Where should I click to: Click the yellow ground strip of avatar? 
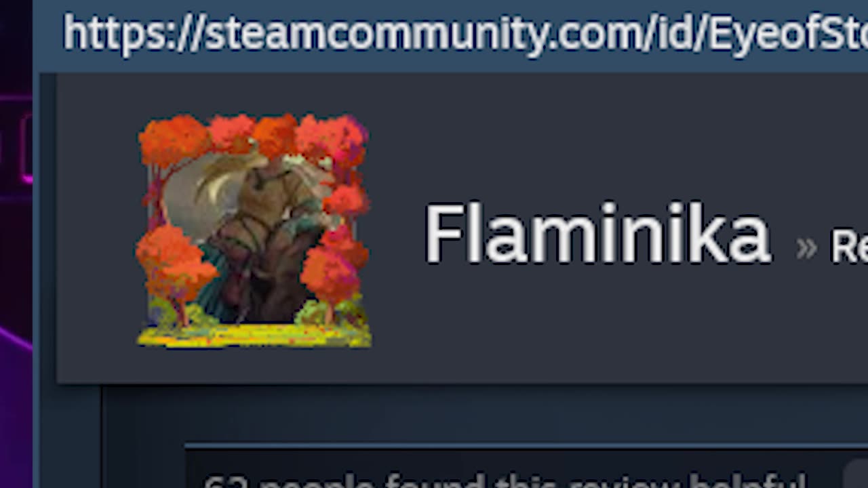point(254,335)
